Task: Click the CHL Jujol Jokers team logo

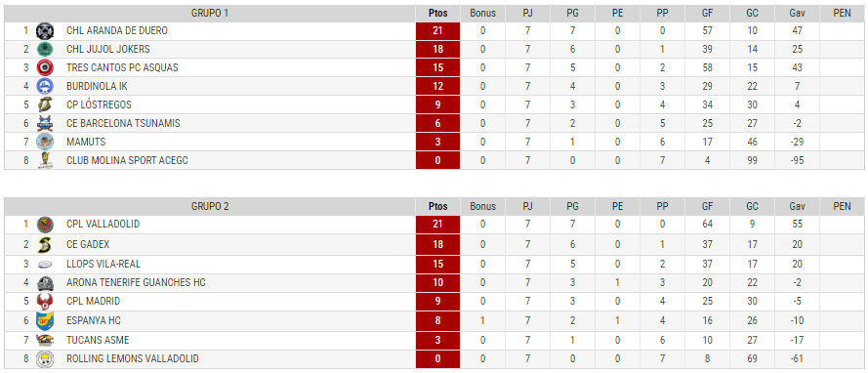Action: tap(44, 49)
